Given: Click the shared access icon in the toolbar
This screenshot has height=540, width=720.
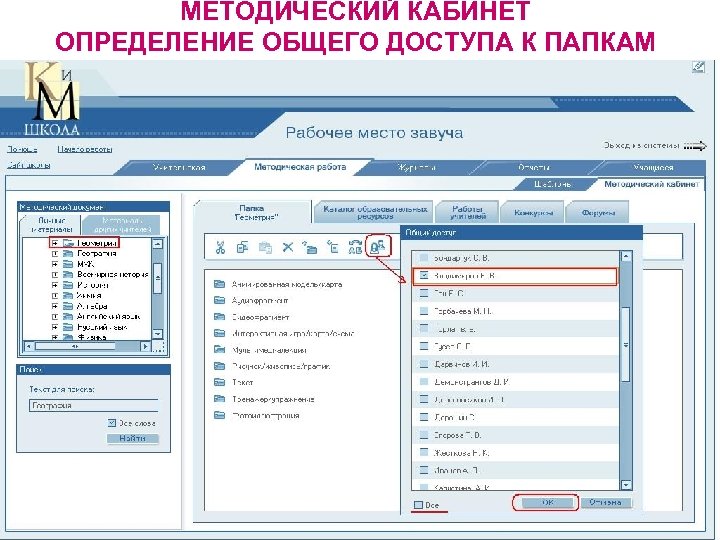Looking at the screenshot, I should pos(377,247).
